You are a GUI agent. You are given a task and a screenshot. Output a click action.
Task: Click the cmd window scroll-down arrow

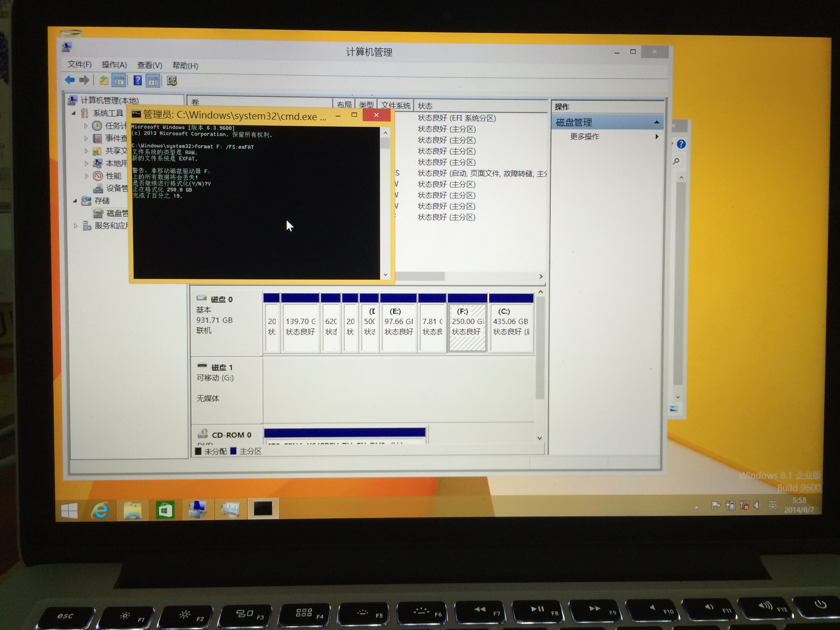[386, 275]
